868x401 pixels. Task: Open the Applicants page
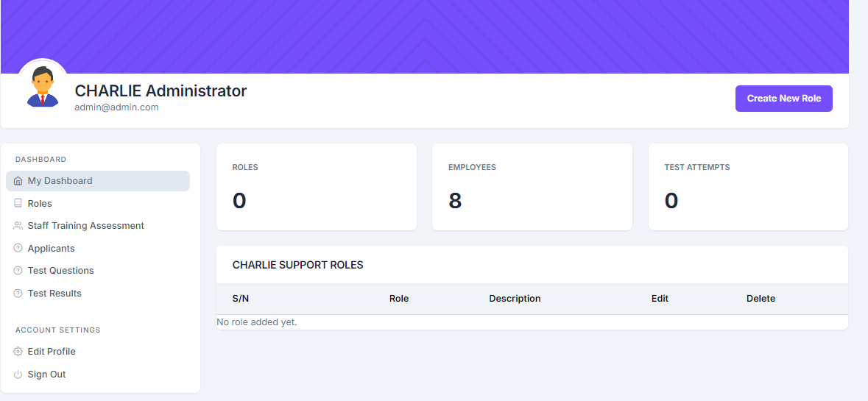52,249
